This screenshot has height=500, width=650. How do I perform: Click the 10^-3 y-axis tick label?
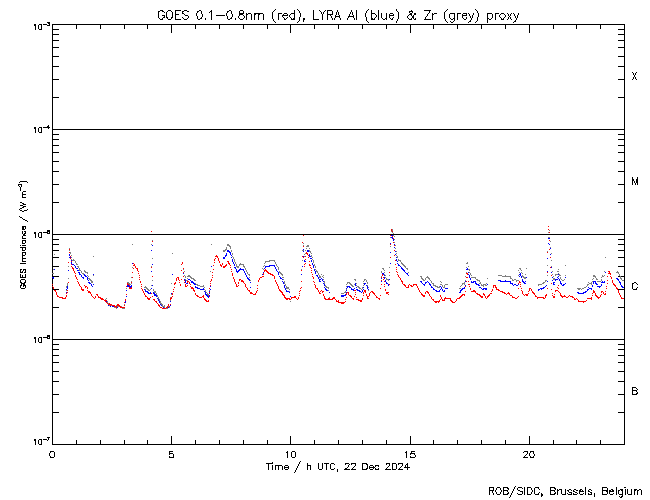(37, 26)
